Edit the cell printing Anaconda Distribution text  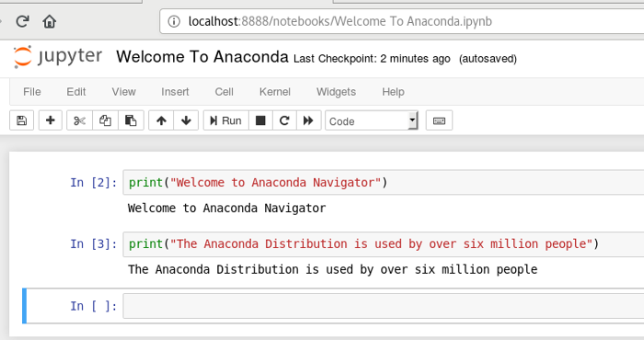(384, 244)
